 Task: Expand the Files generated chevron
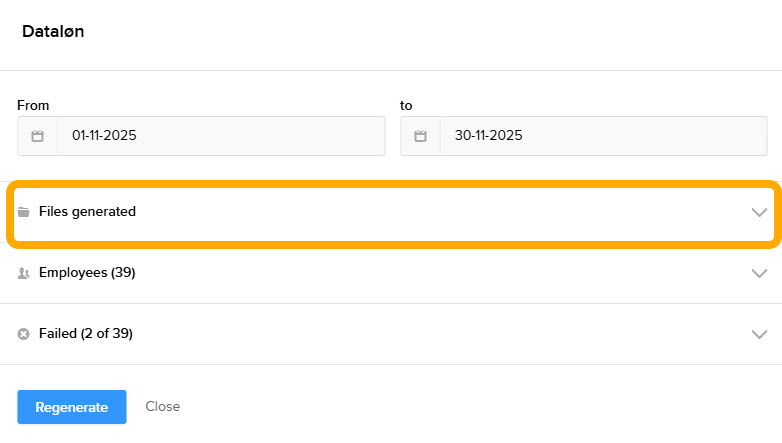pos(759,212)
